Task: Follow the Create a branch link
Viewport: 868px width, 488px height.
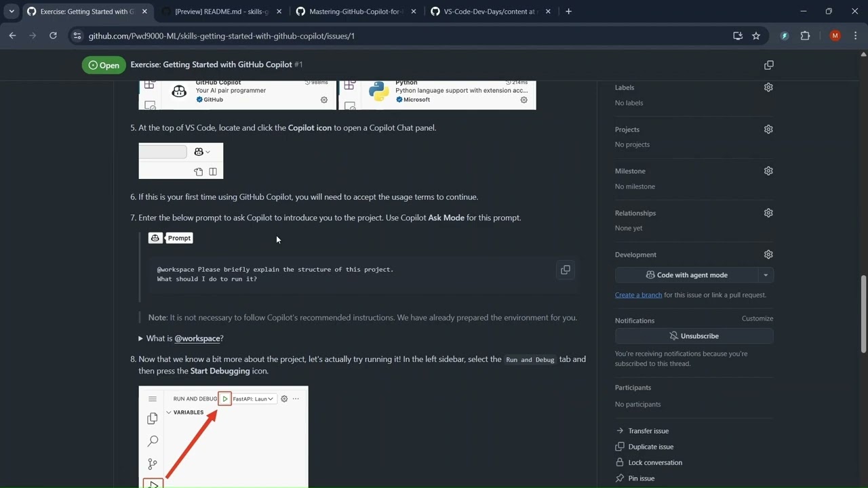Action: point(638,295)
